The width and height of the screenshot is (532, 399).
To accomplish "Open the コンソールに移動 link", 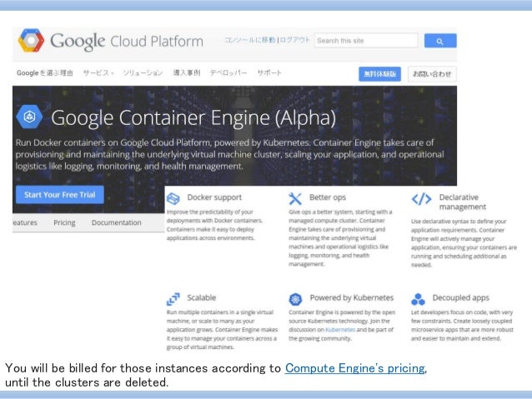I will (x=250, y=40).
